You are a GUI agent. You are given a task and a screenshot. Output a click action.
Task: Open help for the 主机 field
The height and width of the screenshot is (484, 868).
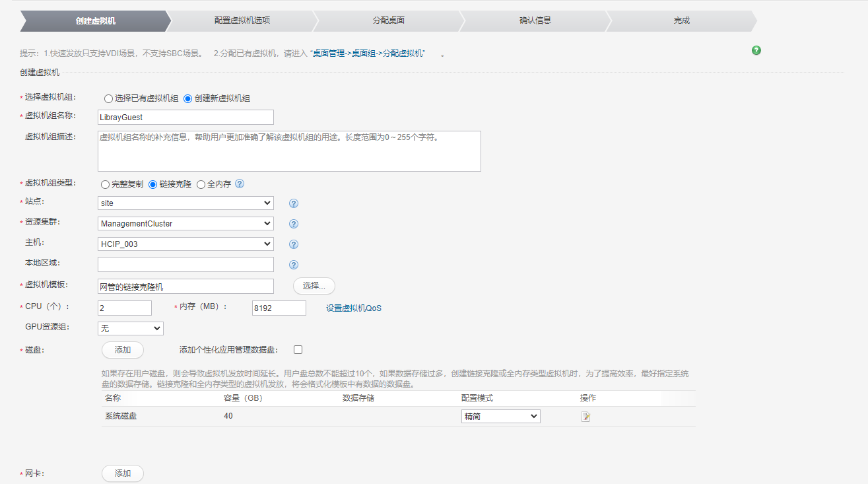[292, 244]
